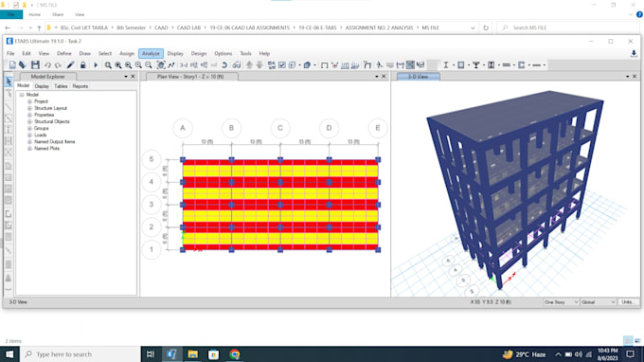Viewport: 644px width, 362px height.
Task: Click the Redo arrow icon
Action: point(58,65)
